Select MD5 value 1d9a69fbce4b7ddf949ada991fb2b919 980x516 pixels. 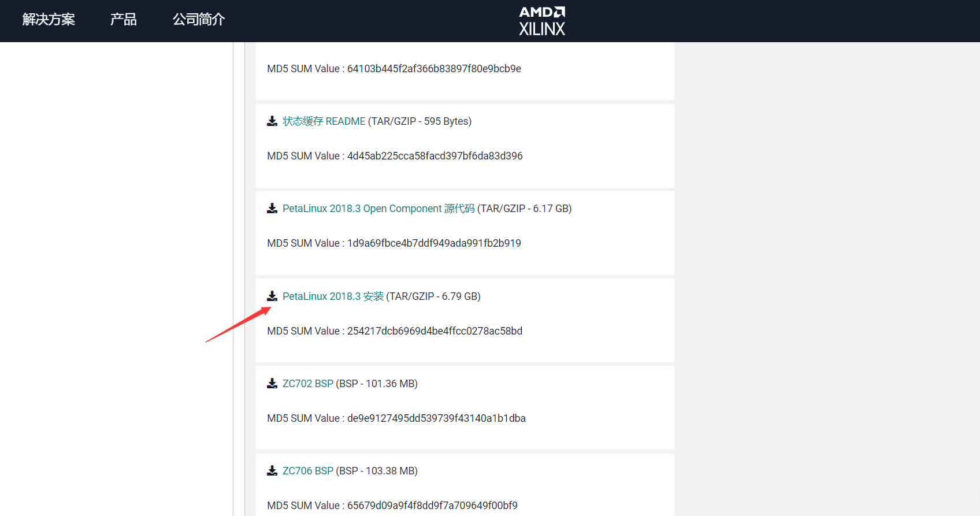click(434, 243)
